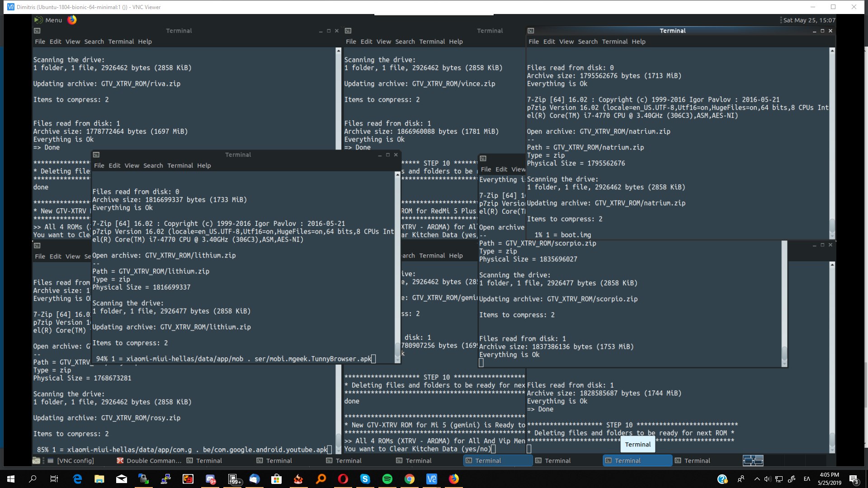
Task: Click the Windows clock showing 4:05 PM
Action: tap(829, 479)
